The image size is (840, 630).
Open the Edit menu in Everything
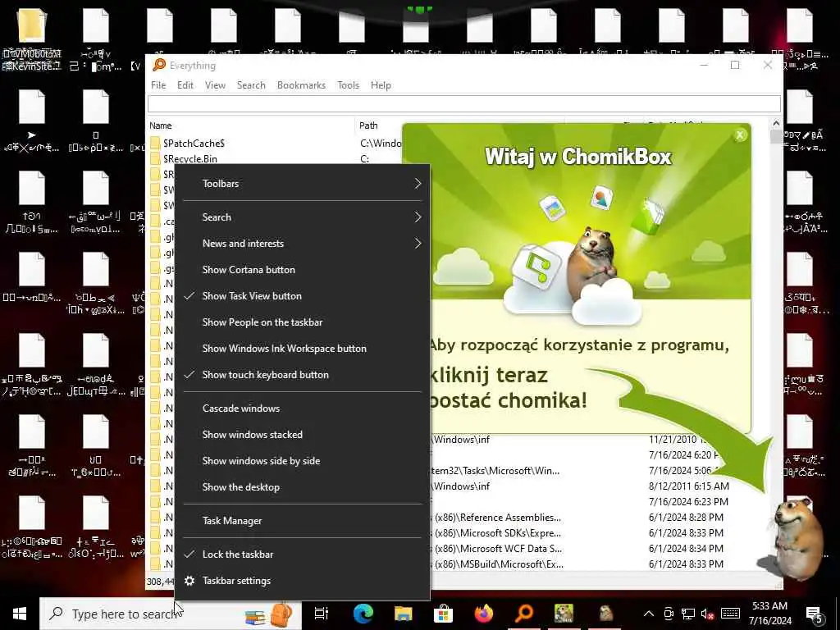click(x=185, y=85)
